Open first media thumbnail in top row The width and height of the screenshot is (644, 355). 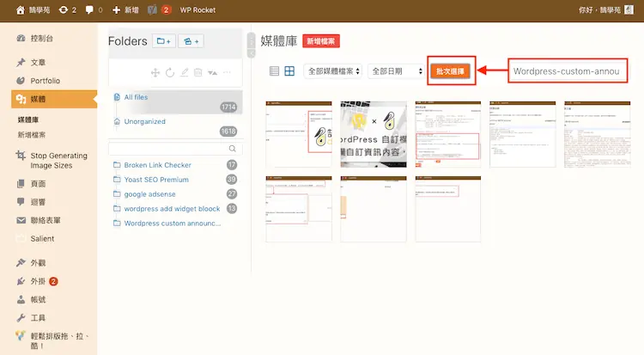point(299,134)
